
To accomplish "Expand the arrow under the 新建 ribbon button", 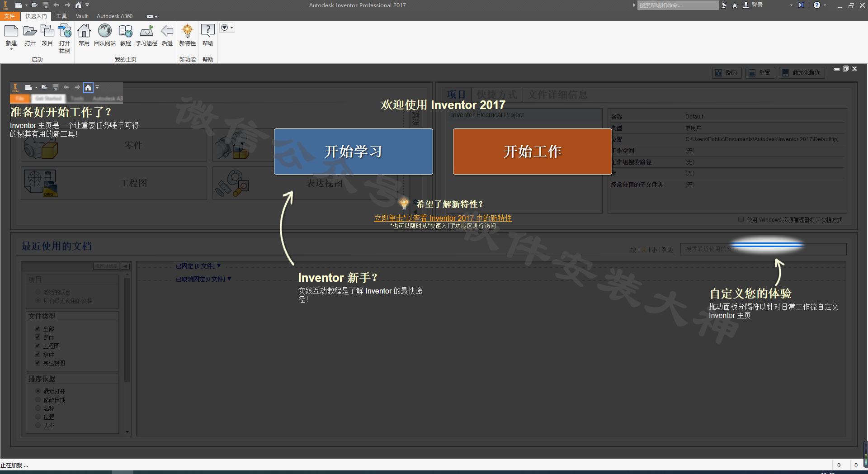I will [x=11, y=49].
